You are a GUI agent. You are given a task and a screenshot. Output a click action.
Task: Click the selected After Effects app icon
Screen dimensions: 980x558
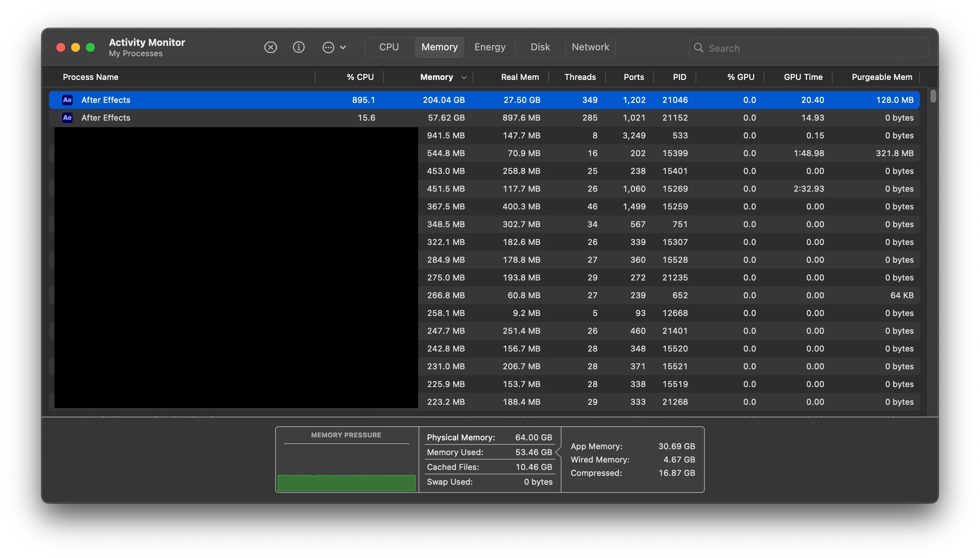[67, 100]
